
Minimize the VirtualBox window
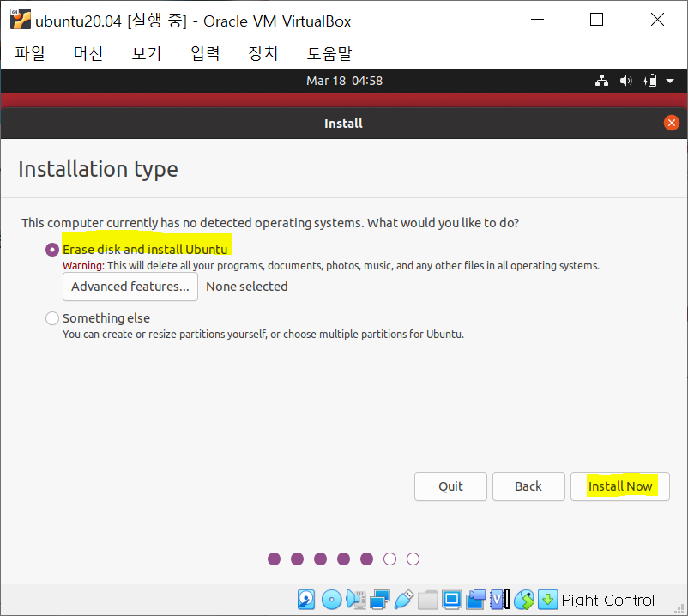537,20
